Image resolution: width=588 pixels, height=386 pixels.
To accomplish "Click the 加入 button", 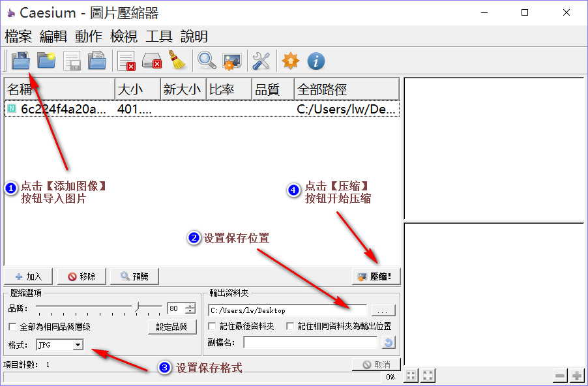I will point(29,276).
